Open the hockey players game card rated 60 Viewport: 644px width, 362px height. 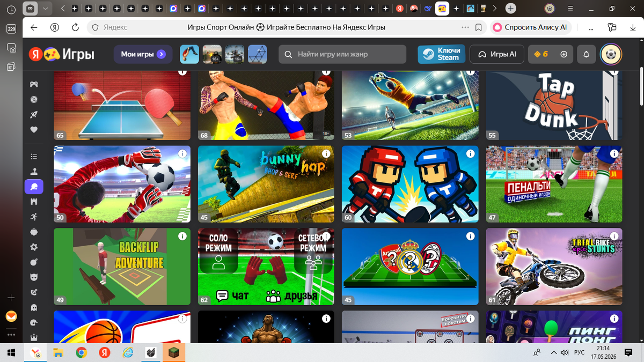410,184
